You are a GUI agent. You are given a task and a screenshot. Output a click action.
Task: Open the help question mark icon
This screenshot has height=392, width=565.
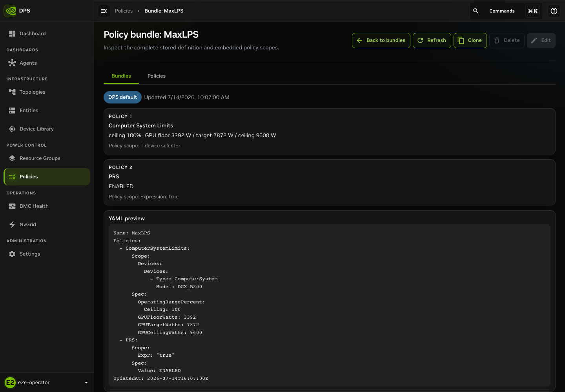554,11
